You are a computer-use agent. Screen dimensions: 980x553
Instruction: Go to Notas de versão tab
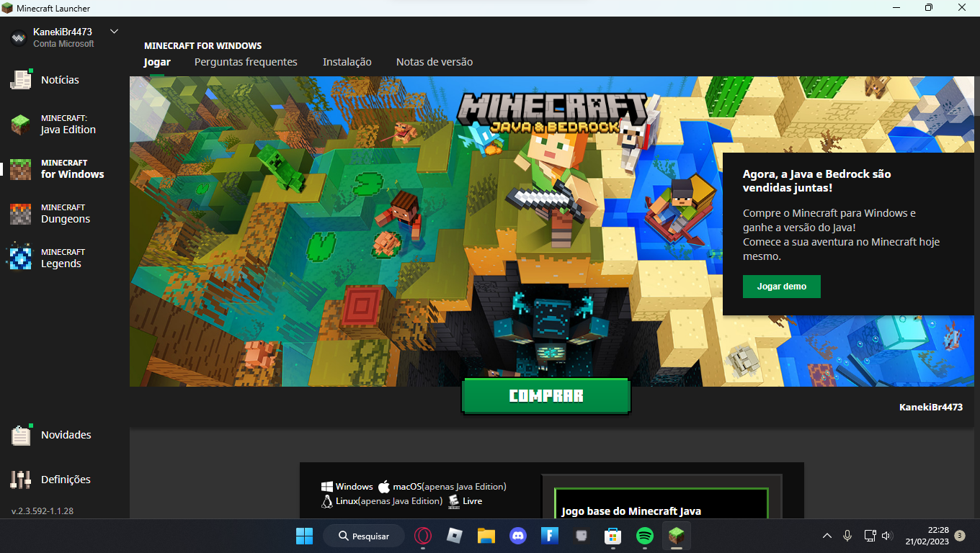tap(435, 62)
